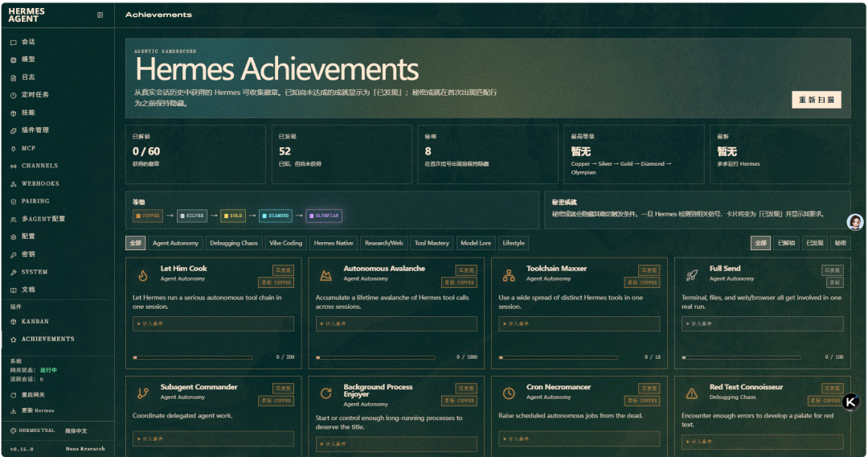Select the Research/Web category tab
868x457 pixels.
[383, 243]
